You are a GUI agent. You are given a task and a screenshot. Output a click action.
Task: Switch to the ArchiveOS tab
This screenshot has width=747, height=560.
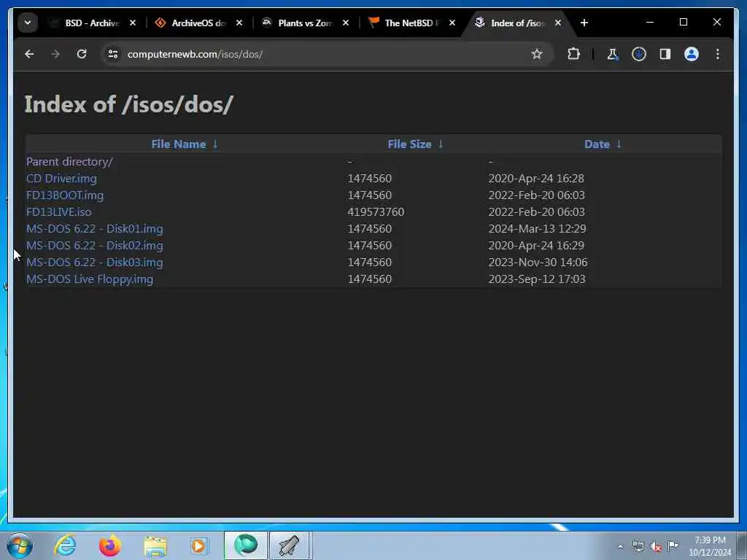[198, 23]
